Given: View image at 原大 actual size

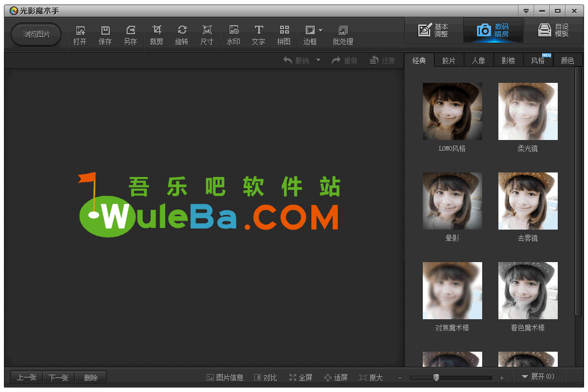Looking at the screenshot, I should [371, 377].
